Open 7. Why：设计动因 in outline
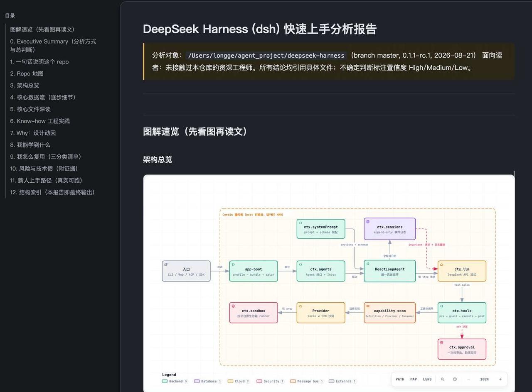Viewport: 532px width, 392px height. tap(33, 133)
